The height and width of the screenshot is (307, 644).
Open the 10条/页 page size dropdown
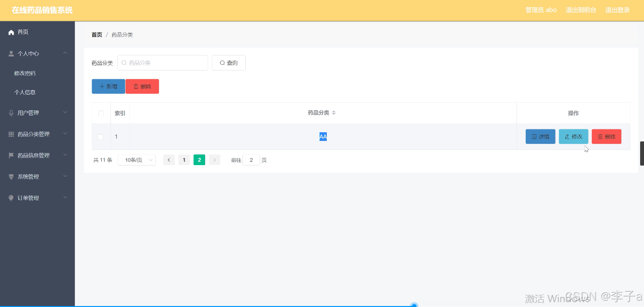point(137,160)
